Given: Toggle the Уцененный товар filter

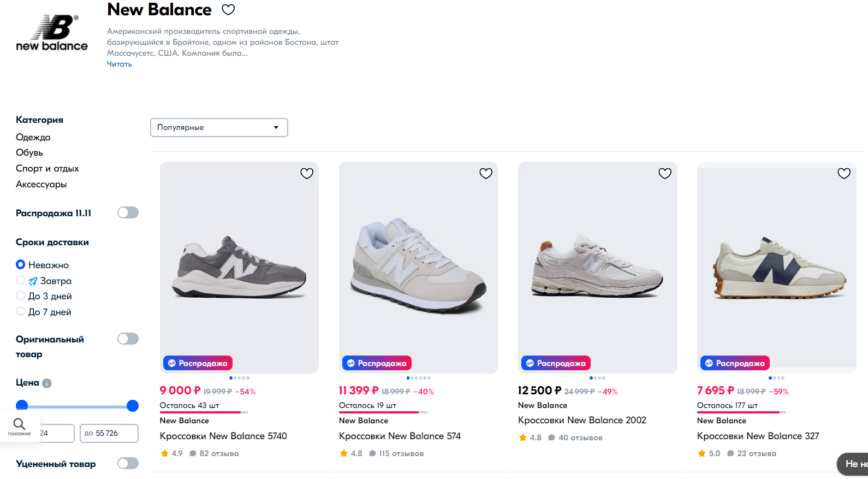Looking at the screenshot, I should pos(128,463).
